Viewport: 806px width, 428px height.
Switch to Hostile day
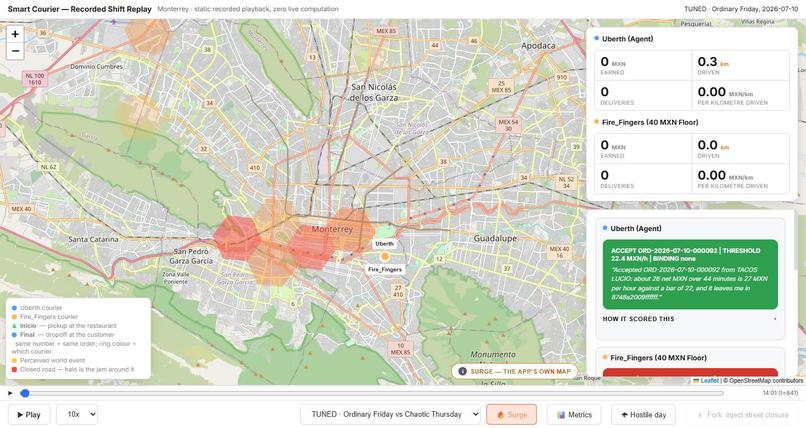643,415
